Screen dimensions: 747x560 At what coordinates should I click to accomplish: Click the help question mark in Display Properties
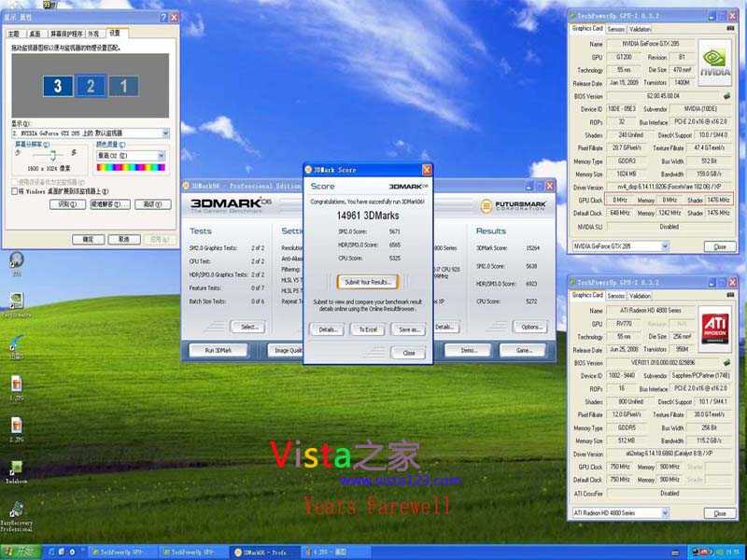coord(163,18)
